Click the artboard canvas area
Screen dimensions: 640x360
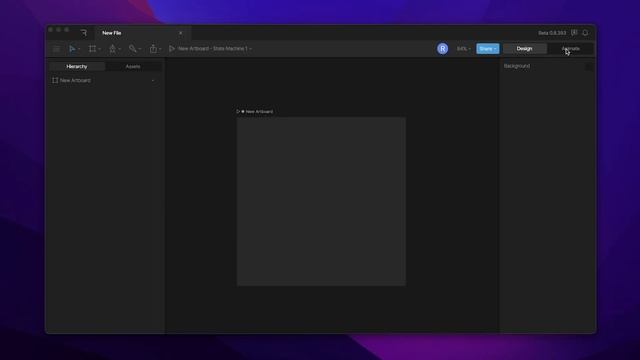click(x=321, y=202)
